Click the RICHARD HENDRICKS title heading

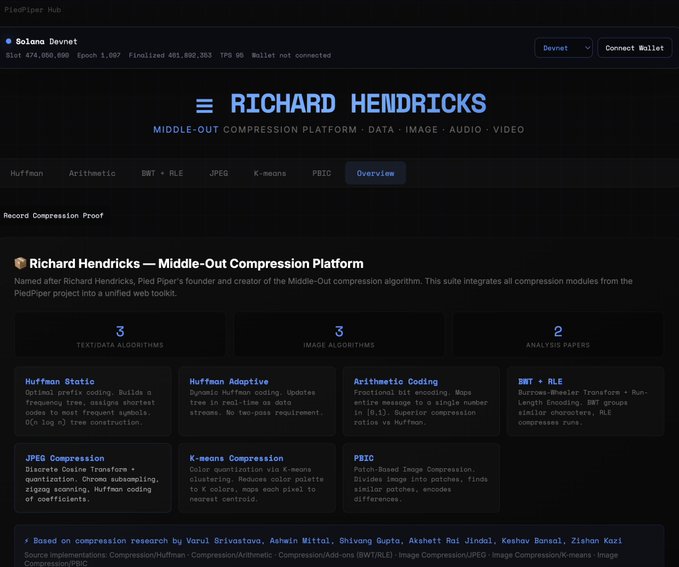click(x=359, y=104)
